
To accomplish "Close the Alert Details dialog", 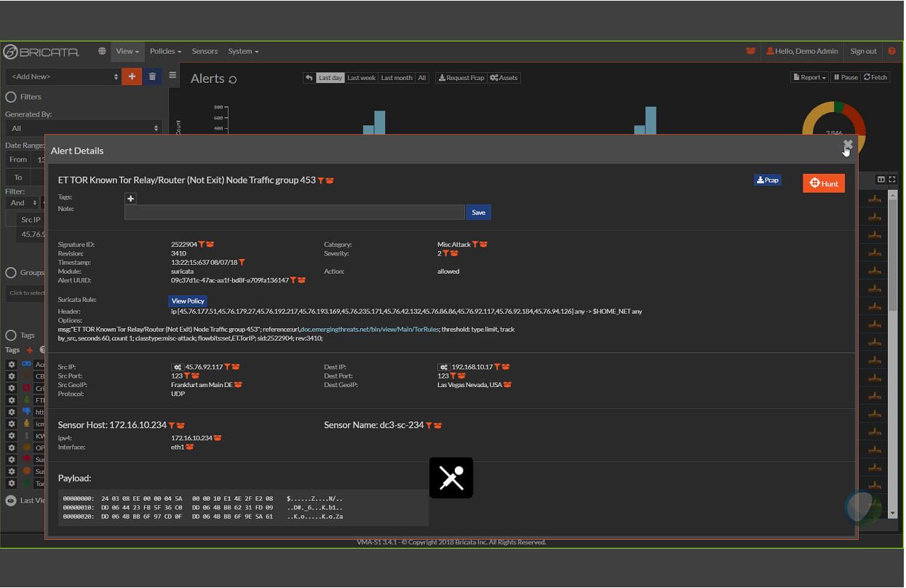I will pyautogui.click(x=848, y=145).
